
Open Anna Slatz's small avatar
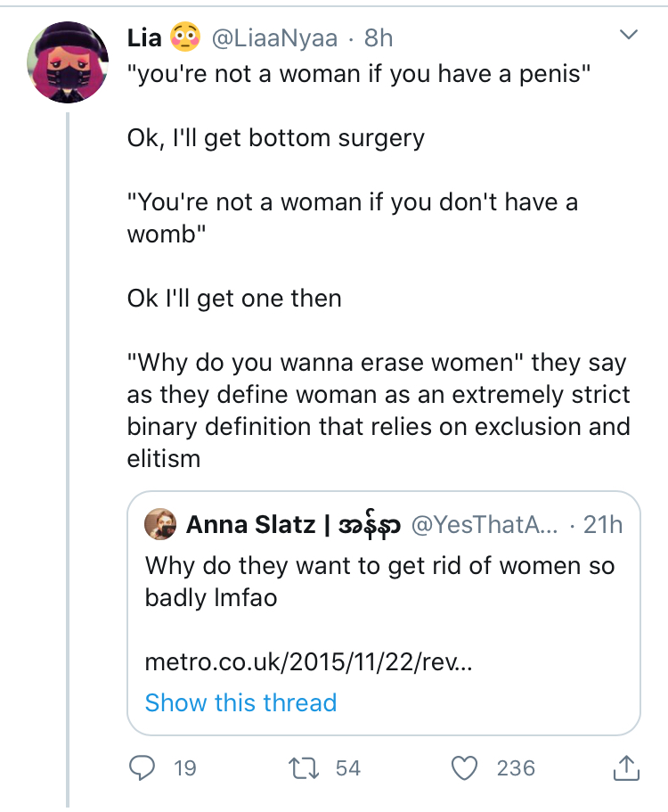point(160,524)
